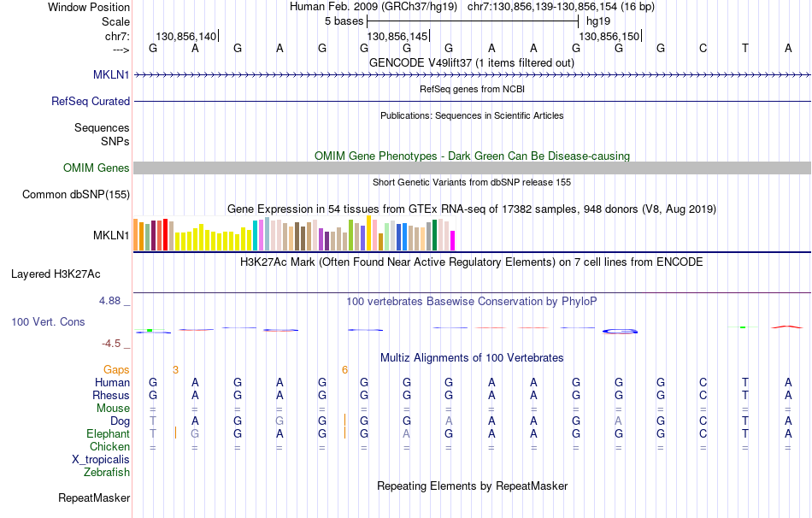Click the magenta last bar in GTEx chart

[453, 241]
